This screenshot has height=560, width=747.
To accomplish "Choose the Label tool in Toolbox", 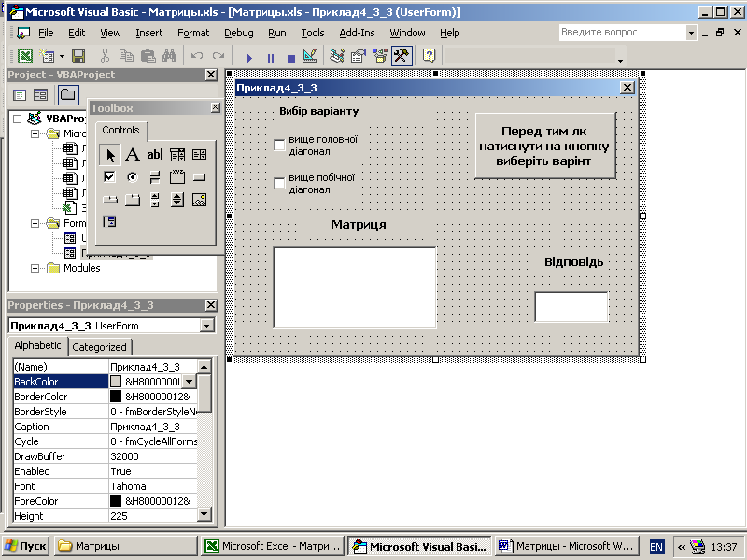I will [133, 155].
